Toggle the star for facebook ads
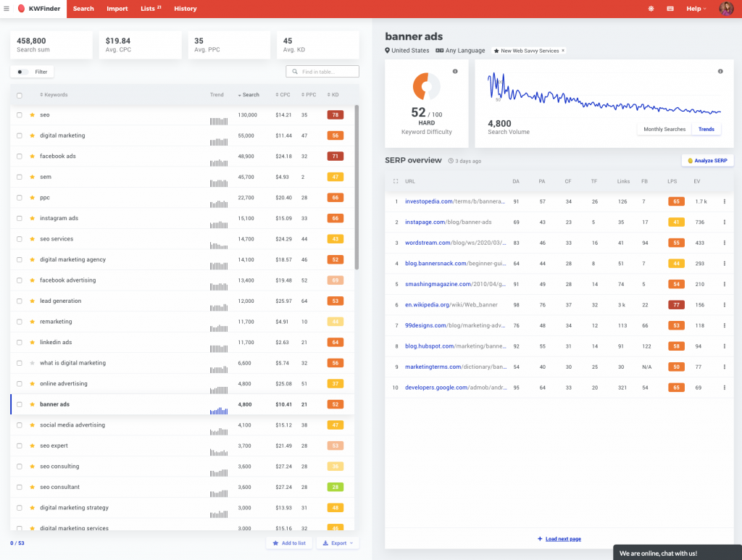The width and height of the screenshot is (742, 560). click(x=32, y=156)
